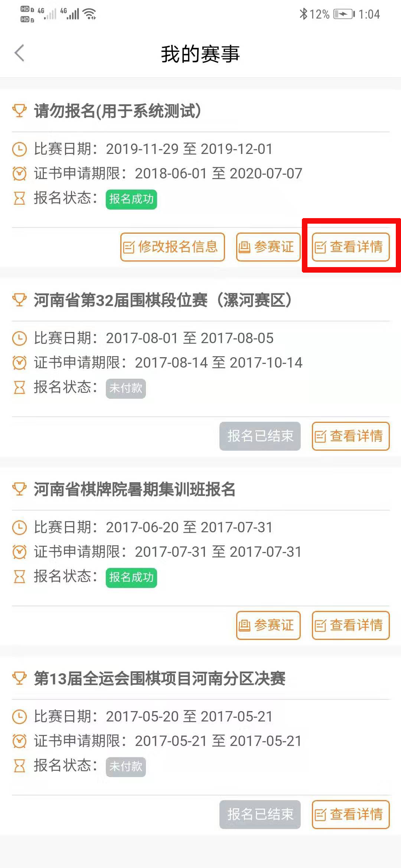Tap hourglass icon beside first 报名状态

(x=19, y=198)
